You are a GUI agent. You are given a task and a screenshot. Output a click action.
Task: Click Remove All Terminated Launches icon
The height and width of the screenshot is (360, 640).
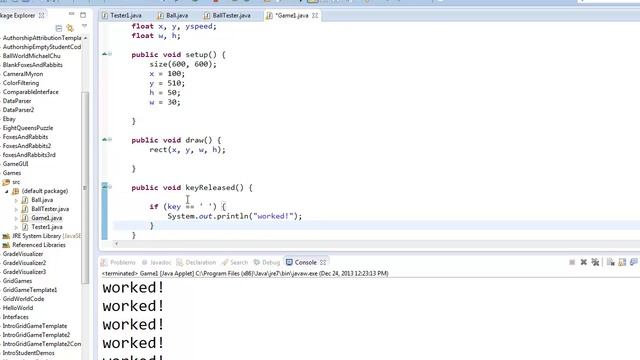[x=596, y=262]
